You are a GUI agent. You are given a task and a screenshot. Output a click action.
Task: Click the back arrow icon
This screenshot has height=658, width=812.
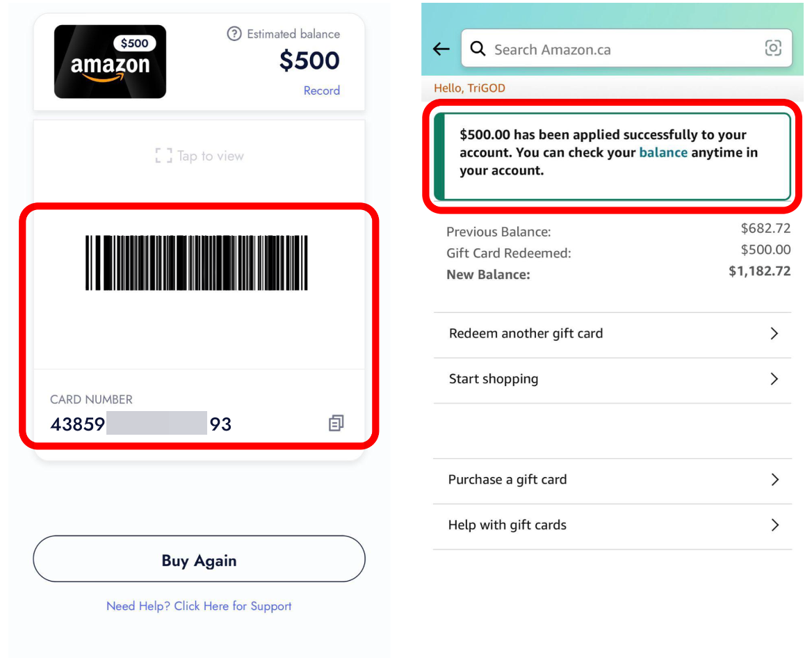coord(441,49)
